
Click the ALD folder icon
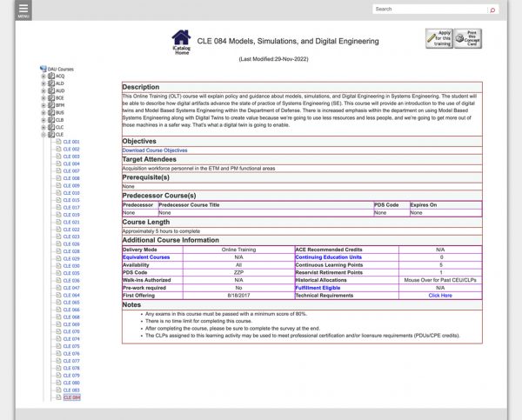[51, 83]
